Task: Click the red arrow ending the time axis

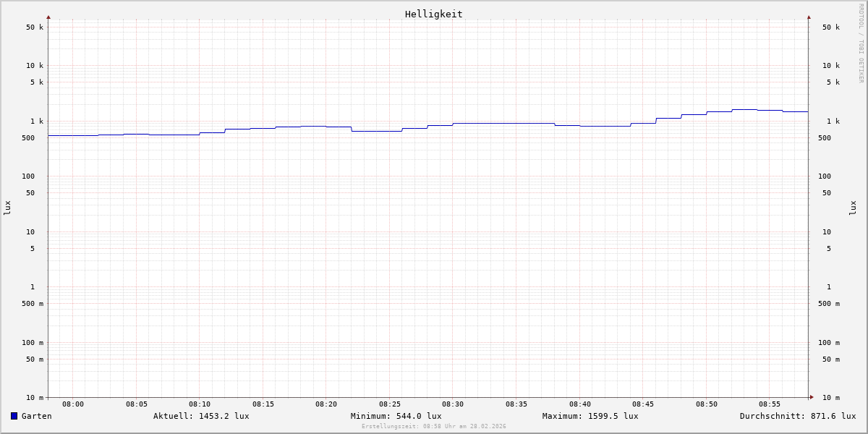Action: pyautogui.click(x=812, y=397)
